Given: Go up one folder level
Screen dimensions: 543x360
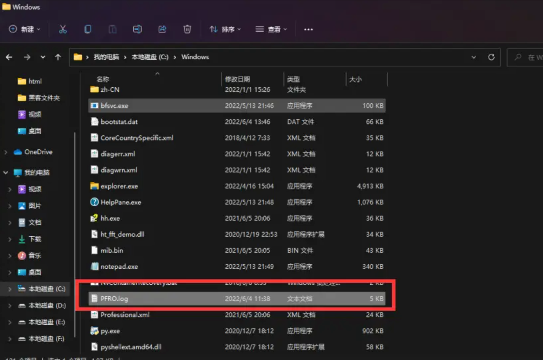Looking at the screenshot, I should pyautogui.click(x=58, y=57).
